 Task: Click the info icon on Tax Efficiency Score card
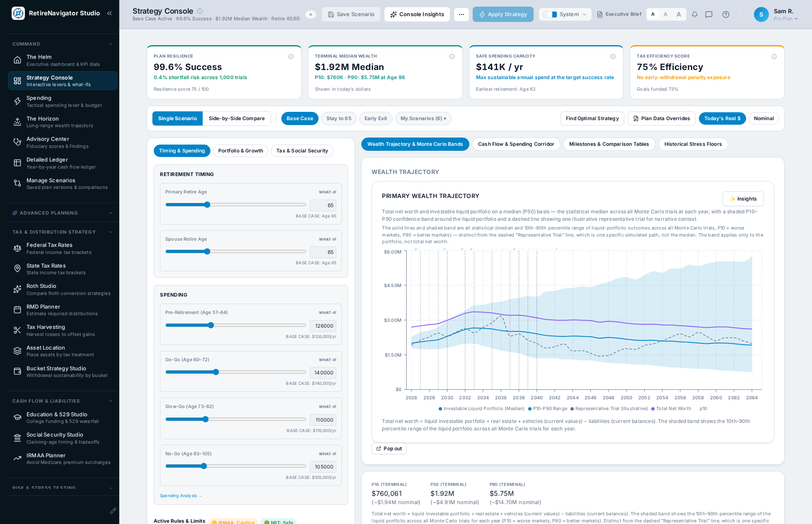click(x=774, y=57)
